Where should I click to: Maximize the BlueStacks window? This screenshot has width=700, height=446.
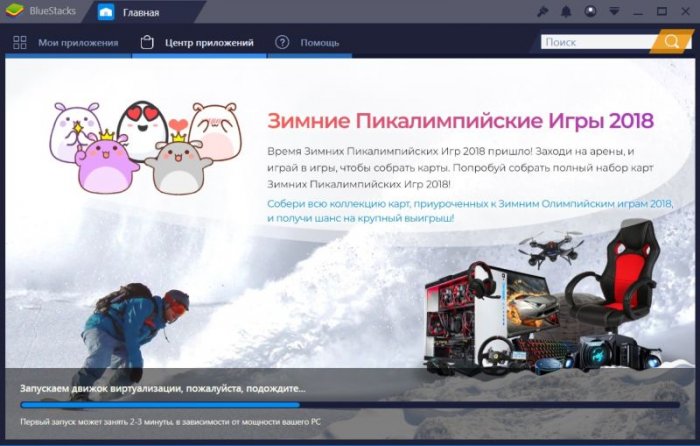point(662,12)
